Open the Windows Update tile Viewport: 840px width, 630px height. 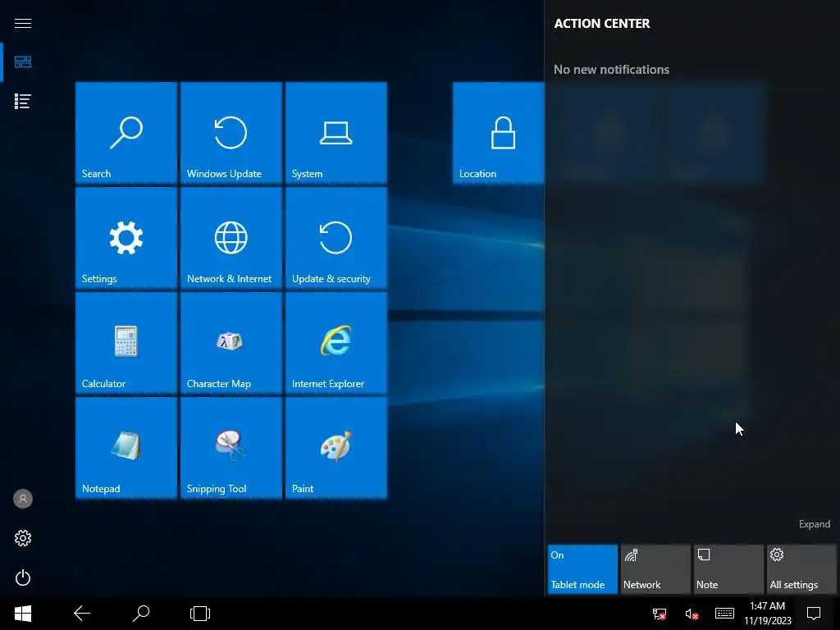click(231, 133)
